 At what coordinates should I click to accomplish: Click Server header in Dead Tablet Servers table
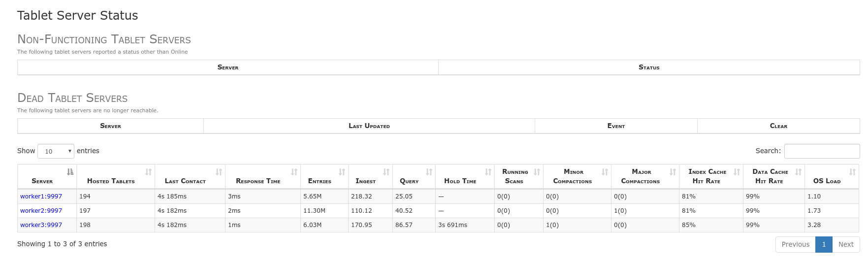pyautogui.click(x=110, y=126)
